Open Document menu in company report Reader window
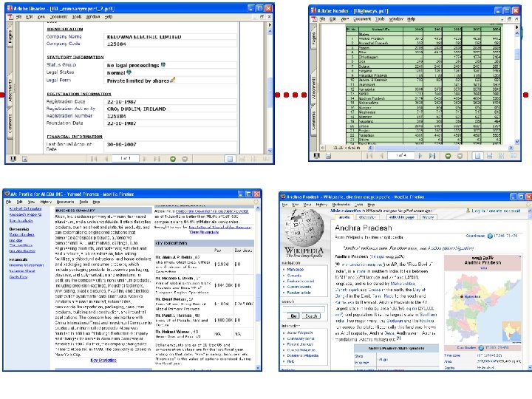 (58, 16)
